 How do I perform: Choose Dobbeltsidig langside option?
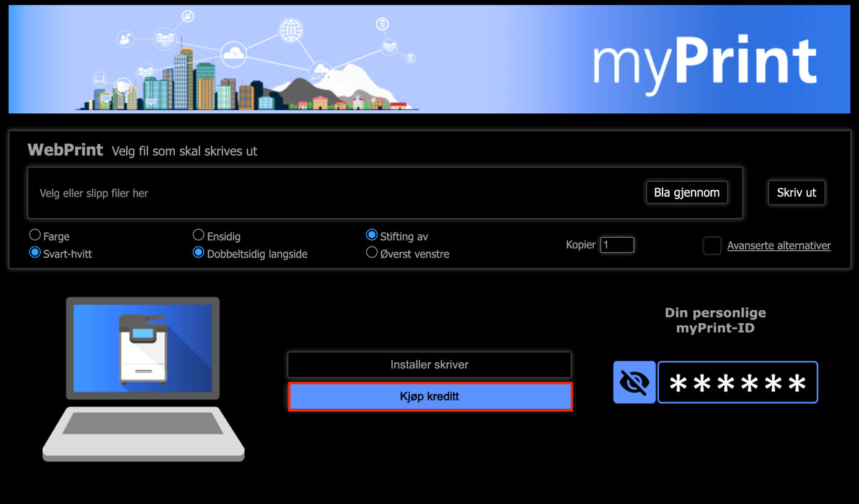[198, 253]
